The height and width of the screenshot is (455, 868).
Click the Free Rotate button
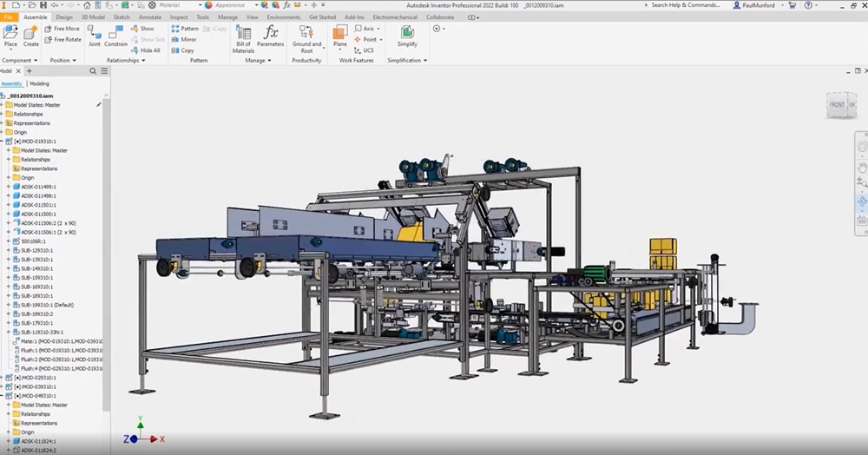[x=63, y=39]
